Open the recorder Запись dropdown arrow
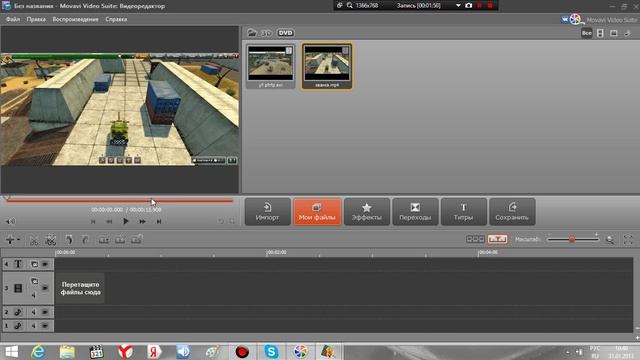Viewport: 640px width, 360px height. 458,6
